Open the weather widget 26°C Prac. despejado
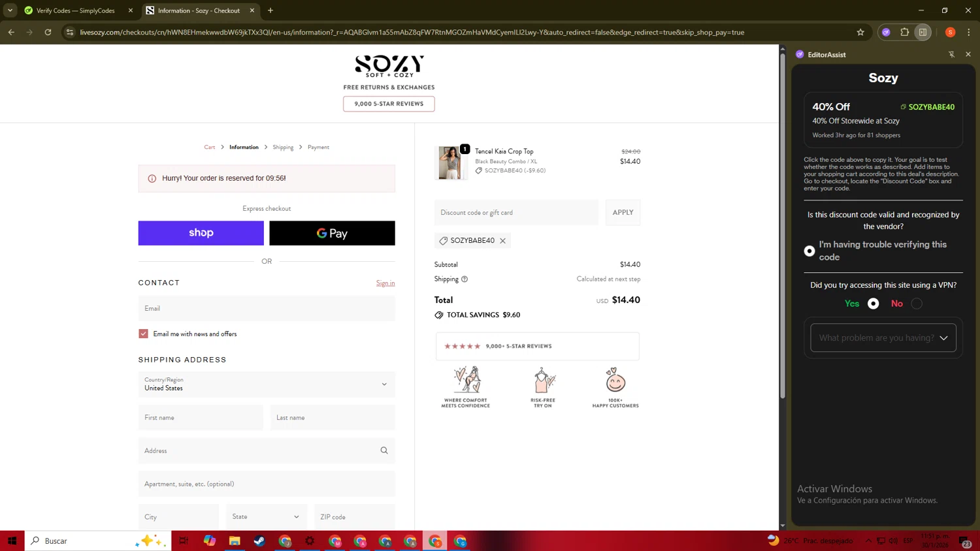The image size is (980, 551). 810,541
